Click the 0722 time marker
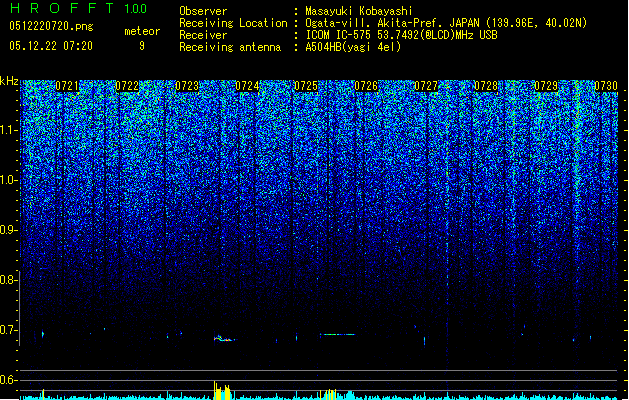The image size is (629, 400). pos(127,86)
